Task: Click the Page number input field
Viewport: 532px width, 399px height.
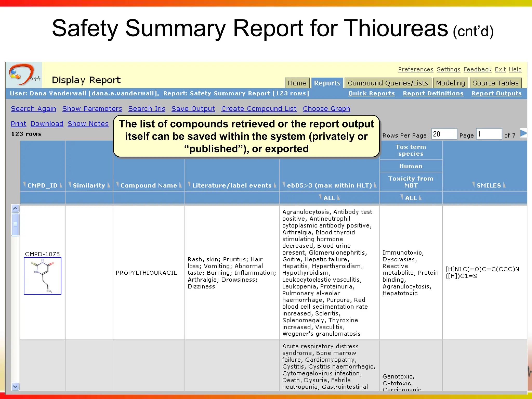Action: pos(489,134)
